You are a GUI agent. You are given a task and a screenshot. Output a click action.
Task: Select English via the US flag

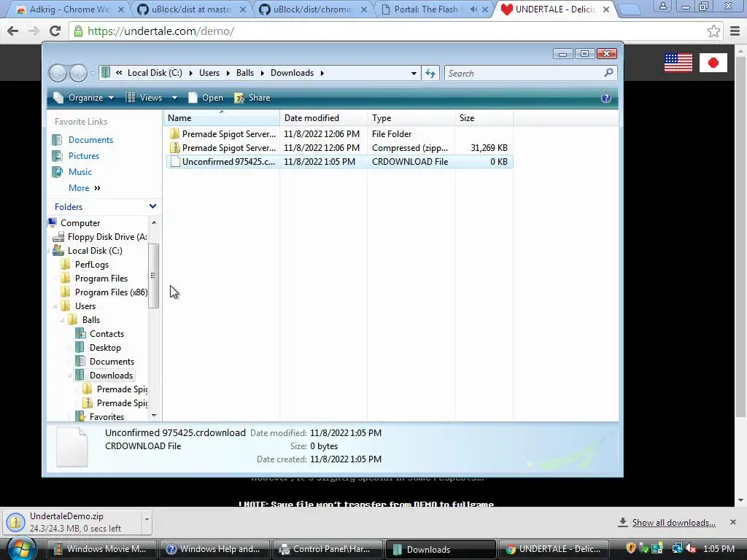tap(678, 63)
